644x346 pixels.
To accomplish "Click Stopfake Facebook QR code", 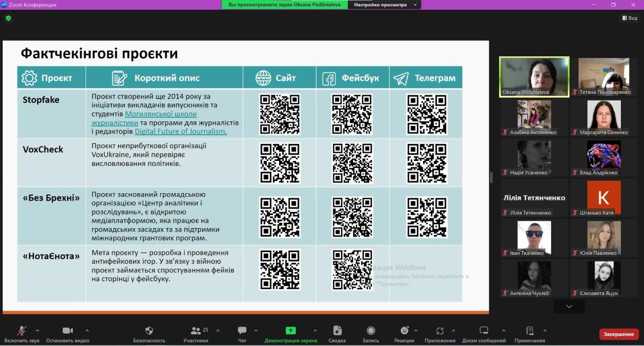I will click(352, 114).
